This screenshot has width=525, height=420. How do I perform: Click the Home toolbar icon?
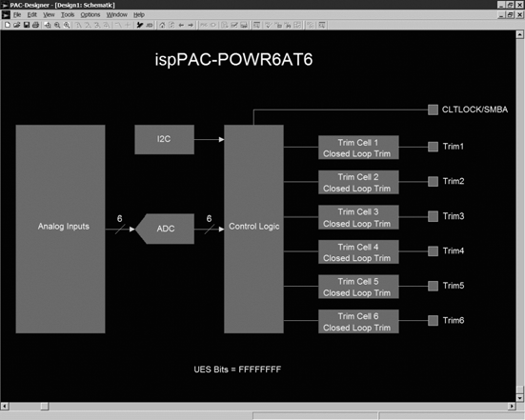pyautogui.click(x=162, y=25)
